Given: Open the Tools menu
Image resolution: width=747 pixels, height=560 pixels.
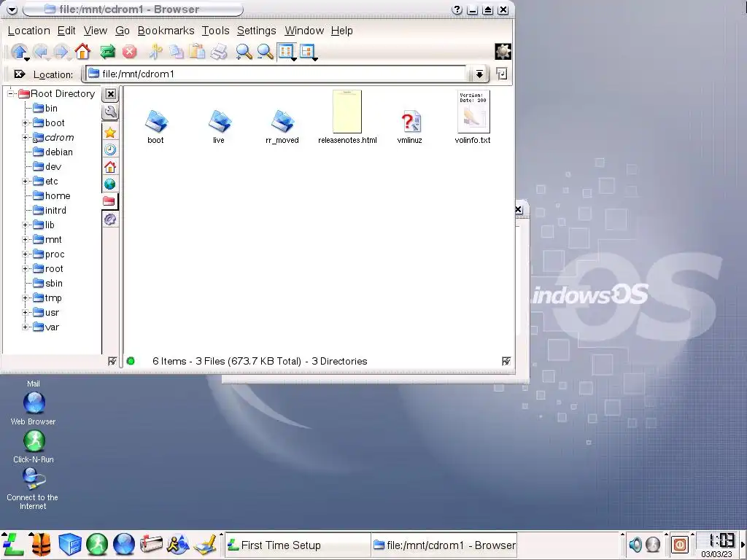Looking at the screenshot, I should 215,31.
